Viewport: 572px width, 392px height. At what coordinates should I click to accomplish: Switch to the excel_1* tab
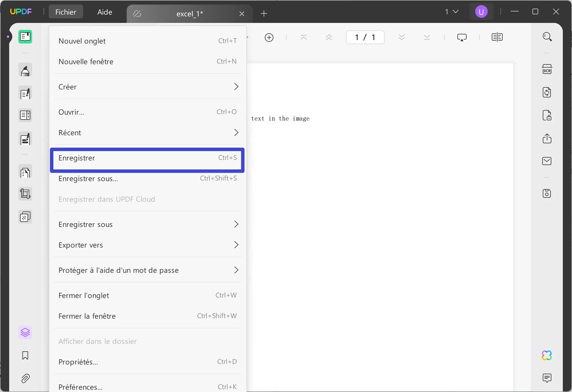189,13
